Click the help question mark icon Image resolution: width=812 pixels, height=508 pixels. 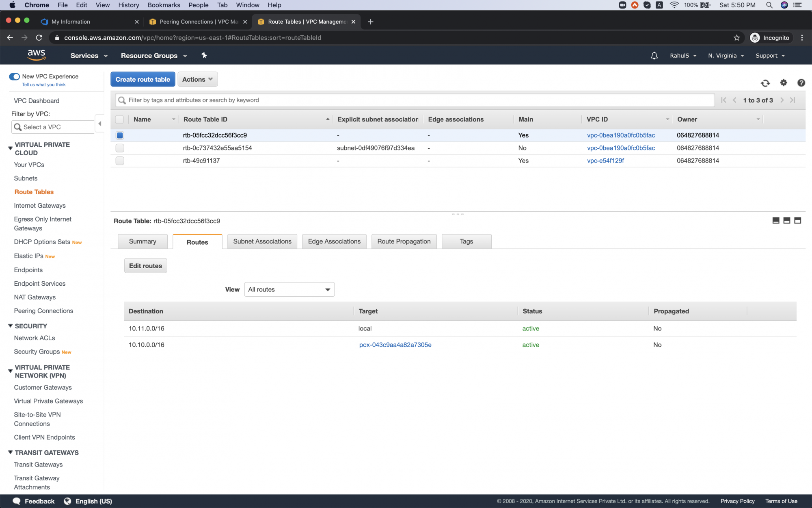coord(801,83)
